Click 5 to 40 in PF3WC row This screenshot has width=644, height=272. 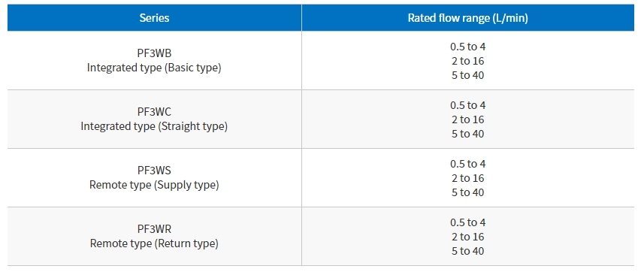point(468,134)
